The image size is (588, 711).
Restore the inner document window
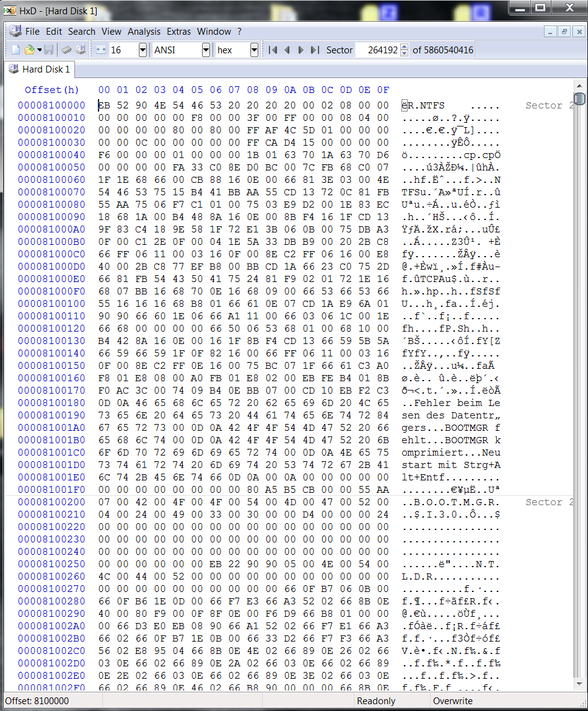click(564, 32)
